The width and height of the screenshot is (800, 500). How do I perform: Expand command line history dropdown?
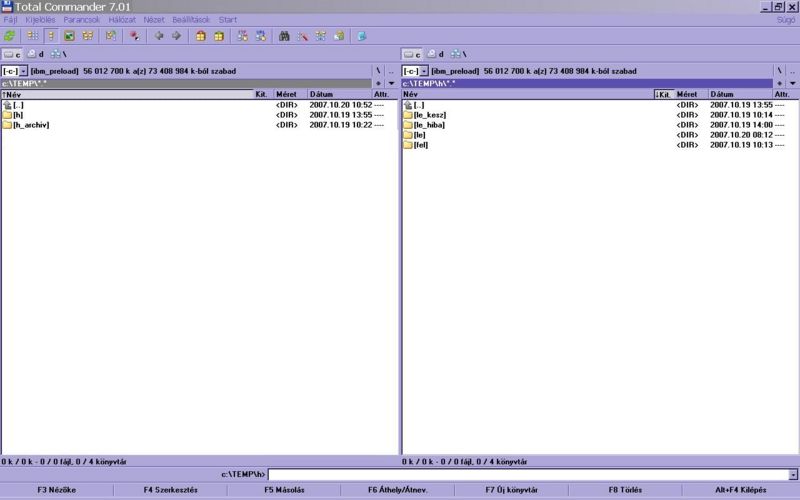pos(793,474)
